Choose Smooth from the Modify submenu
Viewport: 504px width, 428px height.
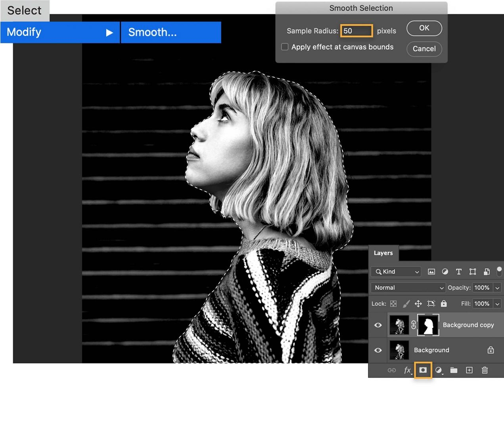click(153, 32)
